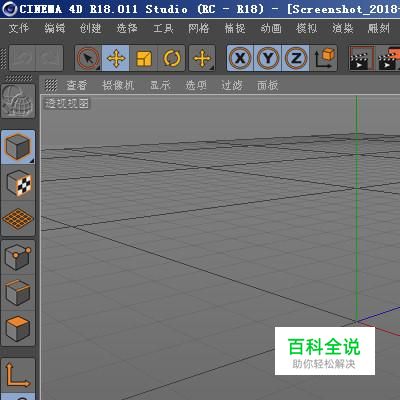This screenshot has width=400, height=400.
Task: Click the make editable icon
Action: (x=18, y=101)
